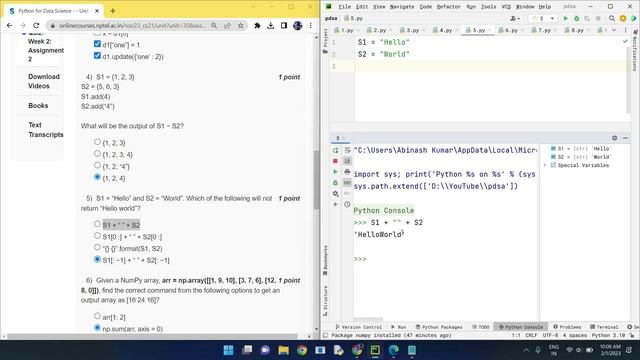
Task: Toggle show variables glasses icon
Action: (347, 182)
